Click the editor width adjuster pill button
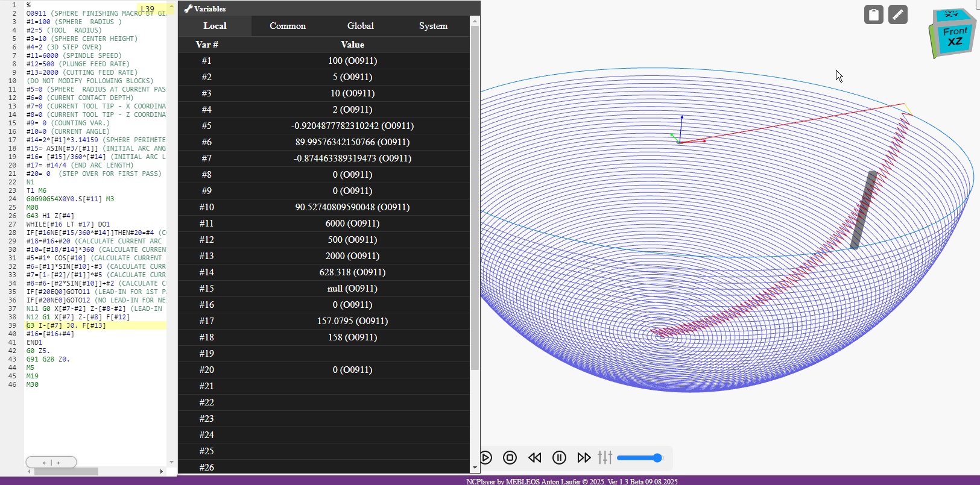Viewport: 980px width, 485px height. (x=51, y=463)
